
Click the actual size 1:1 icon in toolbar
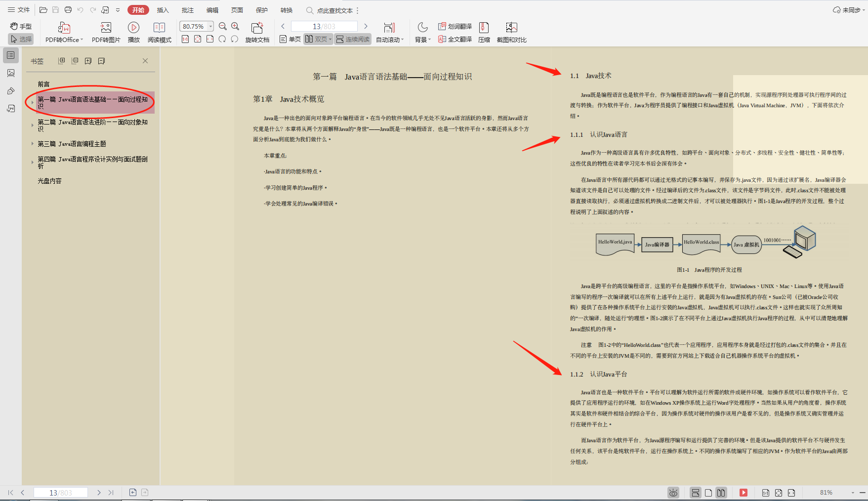click(x=185, y=39)
